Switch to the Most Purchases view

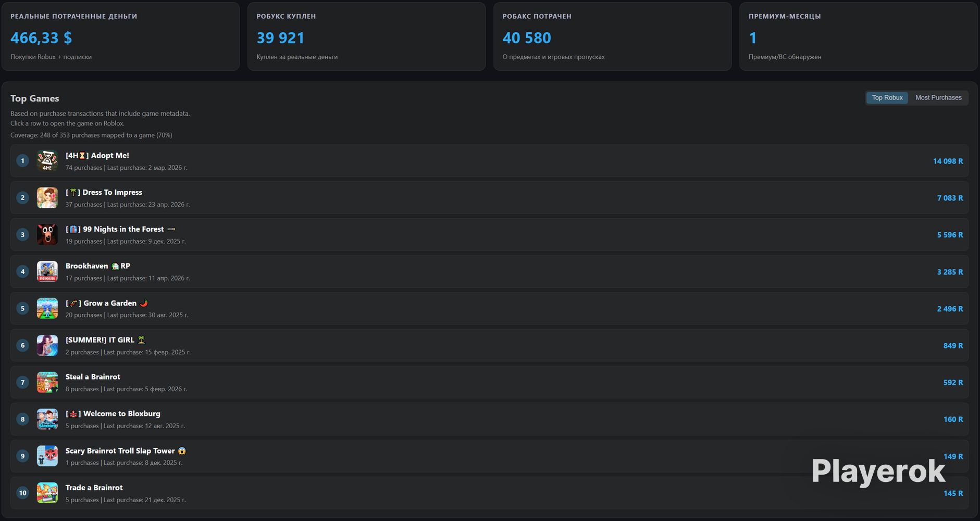point(938,97)
